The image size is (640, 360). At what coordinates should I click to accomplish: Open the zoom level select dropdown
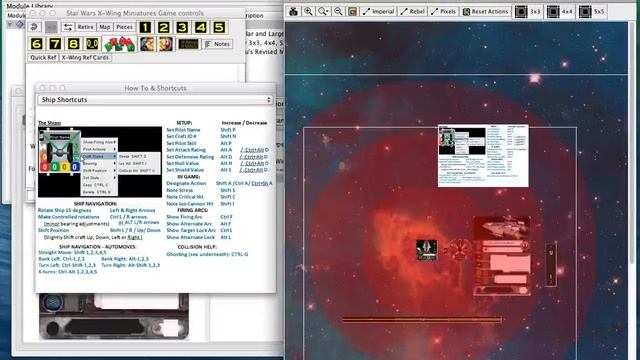coord(323,11)
